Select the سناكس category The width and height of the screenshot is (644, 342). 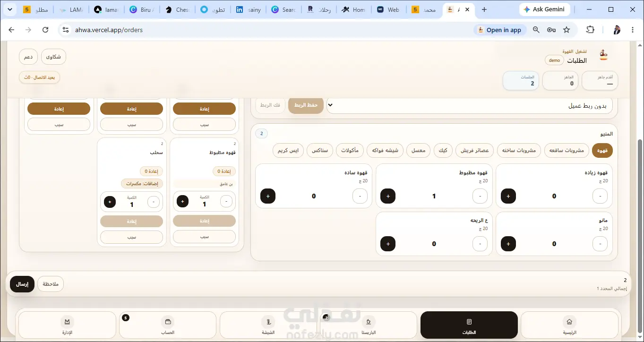(x=320, y=151)
